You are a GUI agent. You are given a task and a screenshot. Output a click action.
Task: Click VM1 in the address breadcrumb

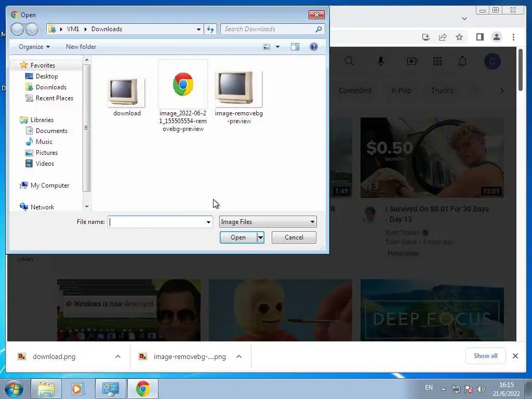[73, 29]
